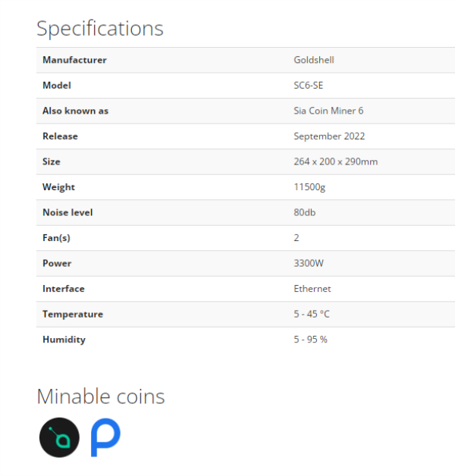
Task: Click the 5 - 95 % humidity value
Action: (310, 340)
